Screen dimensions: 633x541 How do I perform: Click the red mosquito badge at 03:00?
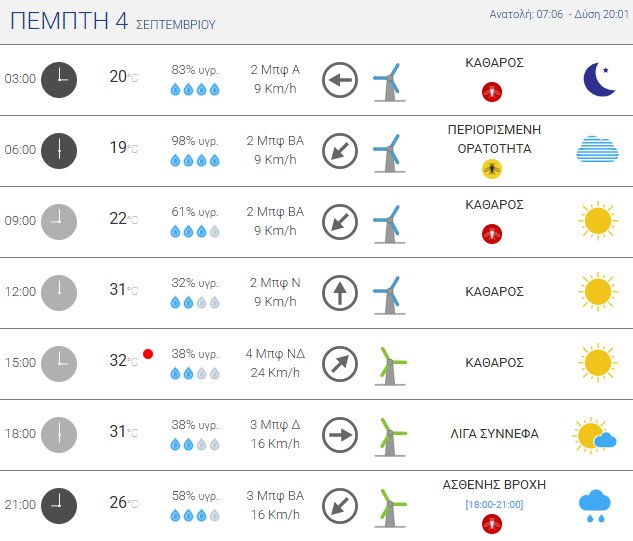click(491, 92)
